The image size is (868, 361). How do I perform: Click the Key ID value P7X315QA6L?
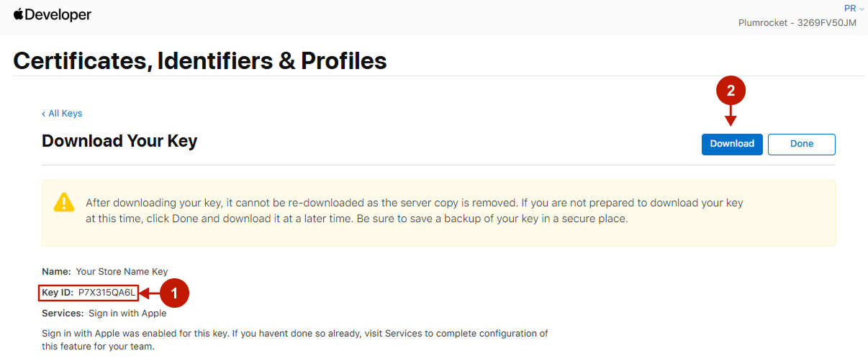coord(107,293)
